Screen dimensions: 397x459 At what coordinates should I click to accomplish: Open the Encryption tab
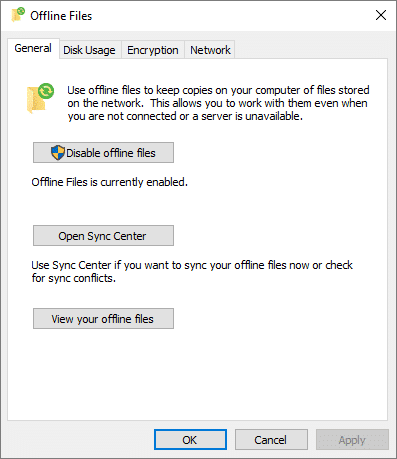(153, 50)
